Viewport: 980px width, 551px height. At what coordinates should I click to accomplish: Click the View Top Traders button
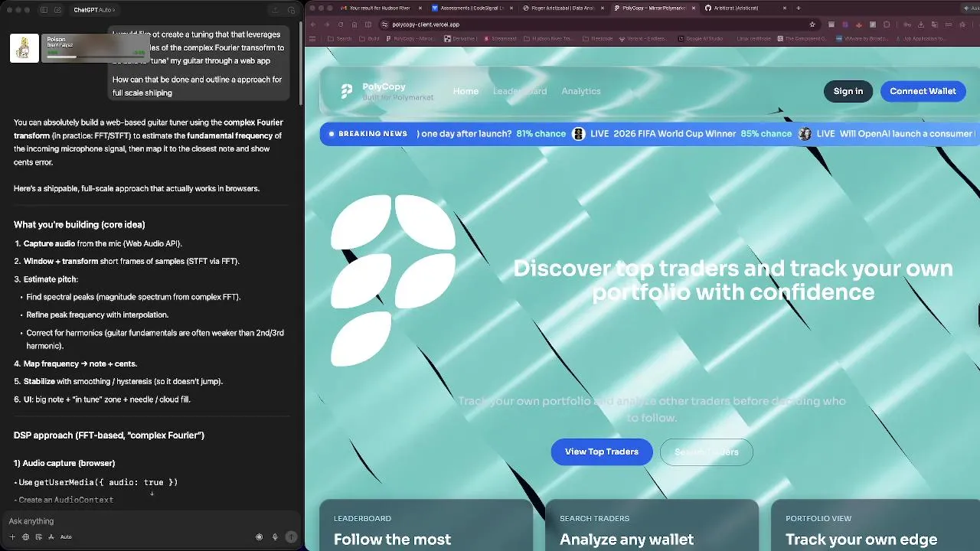pyautogui.click(x=602, y=452)
